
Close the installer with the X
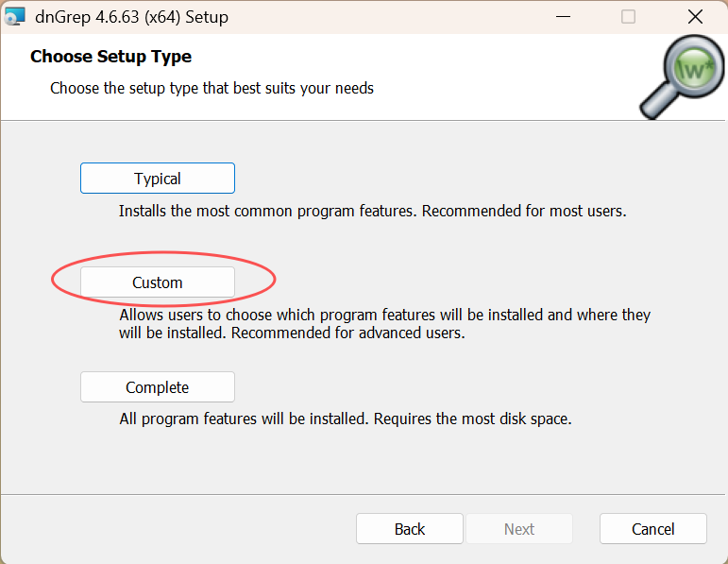coord(695,17)
